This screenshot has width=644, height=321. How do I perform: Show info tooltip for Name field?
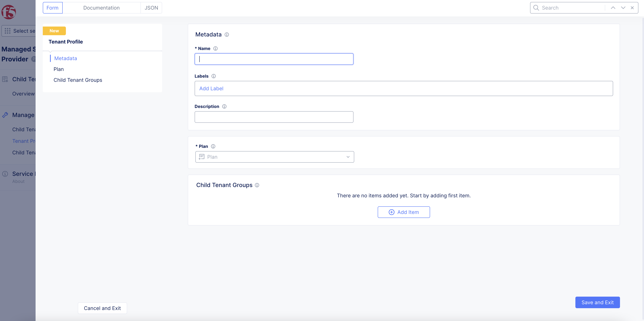pos(215,49)
